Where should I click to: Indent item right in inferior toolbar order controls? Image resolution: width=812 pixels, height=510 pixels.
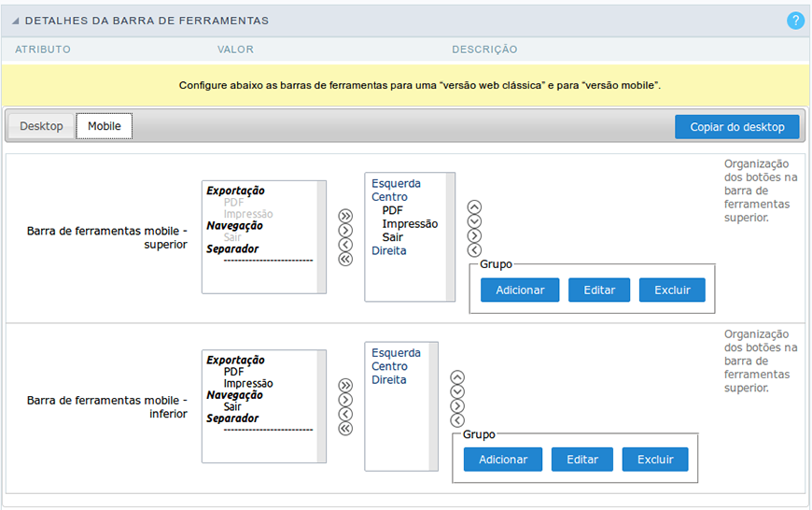pos(457,405)
